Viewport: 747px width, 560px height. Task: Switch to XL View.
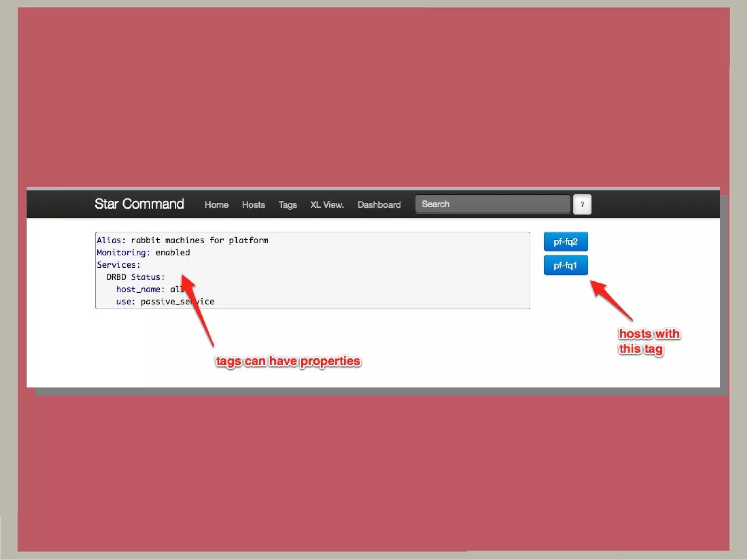[327, 205]
